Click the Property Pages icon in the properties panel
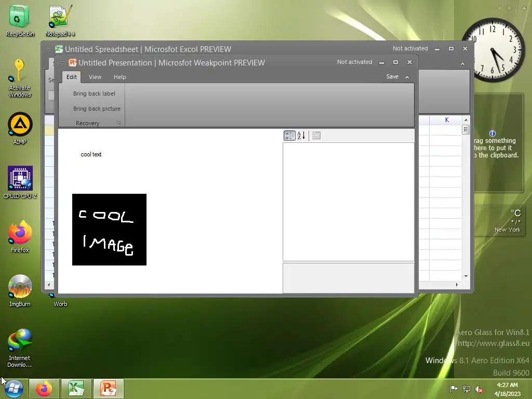 tap(316, 136)
